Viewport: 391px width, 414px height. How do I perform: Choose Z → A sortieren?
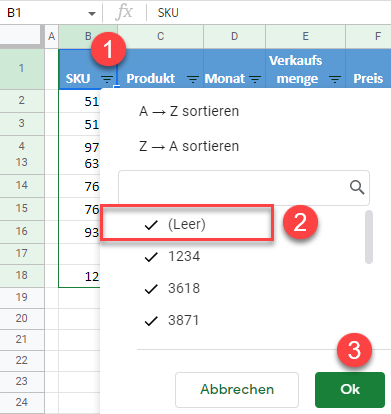189,146
